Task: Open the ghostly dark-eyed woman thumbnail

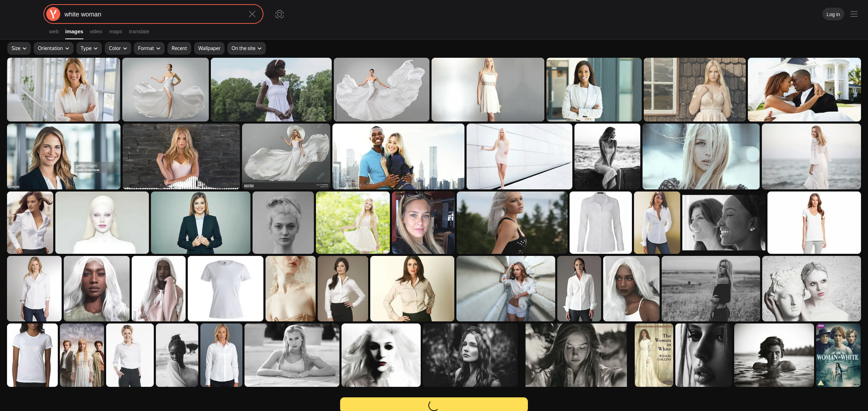Action: click(381, 355)
